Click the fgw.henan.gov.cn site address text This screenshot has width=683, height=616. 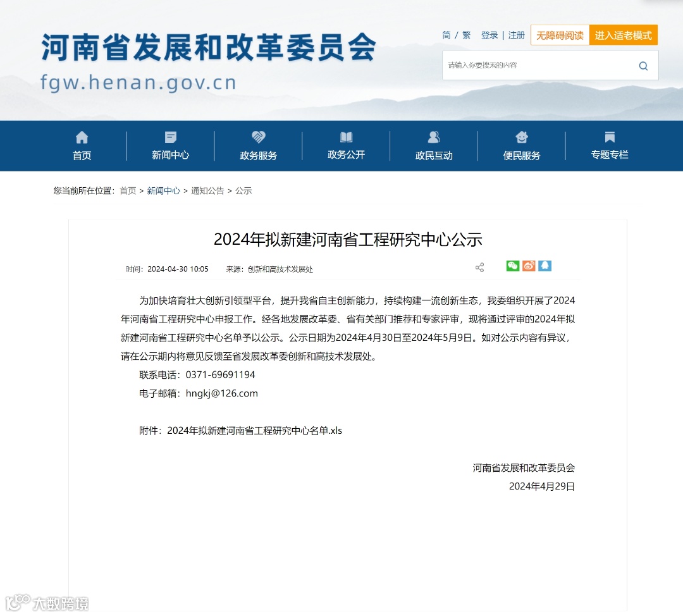[x=138, y=83]
